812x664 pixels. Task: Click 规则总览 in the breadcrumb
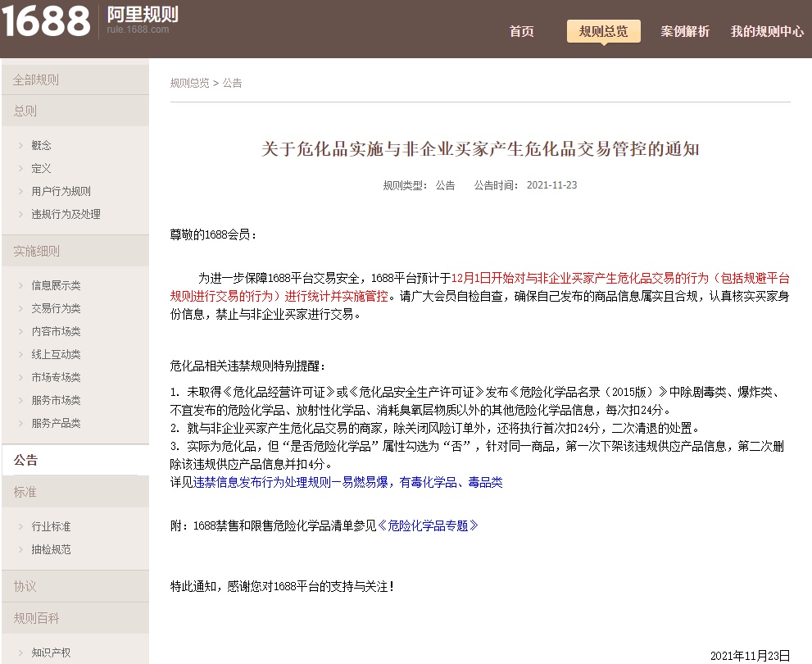point(189,83)
